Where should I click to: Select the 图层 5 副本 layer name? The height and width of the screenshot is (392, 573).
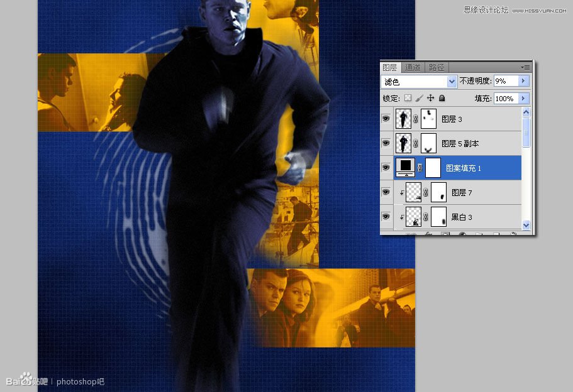(x=461, y=143)
